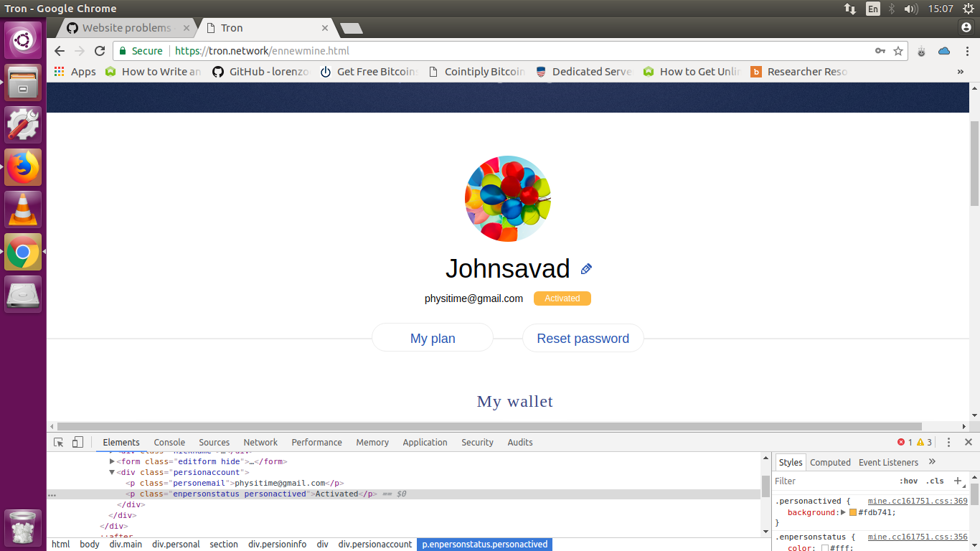Open the mine.cc161751.css:369 stylesheet link

click(x=918, y=501)
